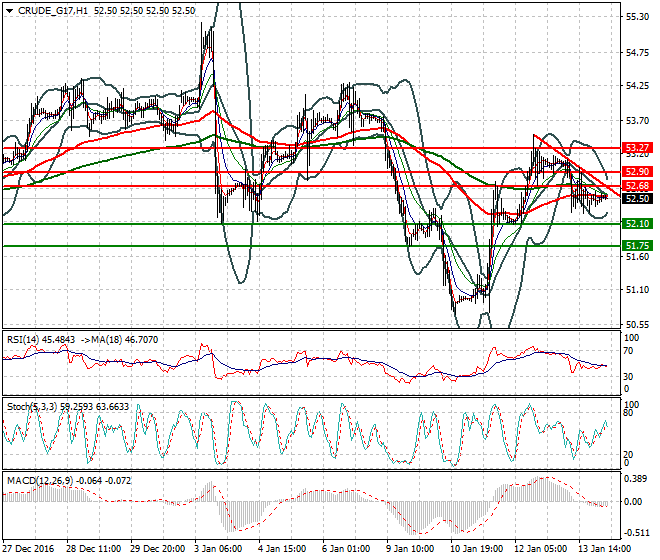Click the 0.389 MACD scale value

pyautogui.click(x=636, y=480)
